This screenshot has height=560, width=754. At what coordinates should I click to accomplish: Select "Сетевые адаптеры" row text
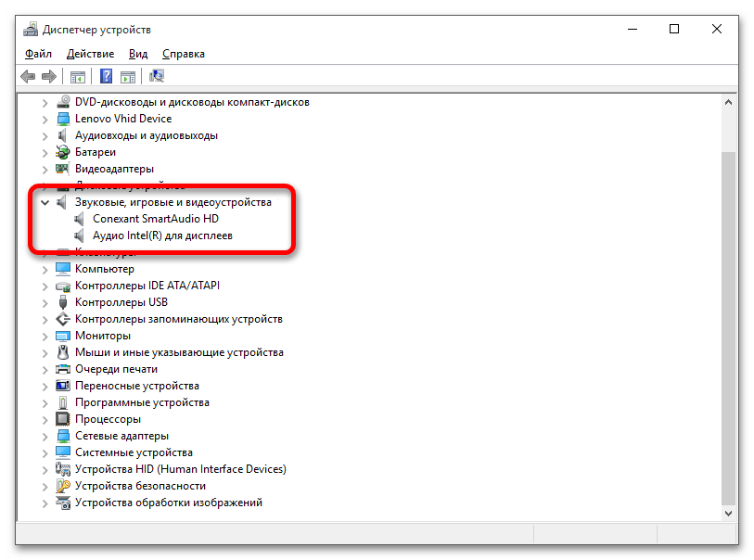pos(122,436)
